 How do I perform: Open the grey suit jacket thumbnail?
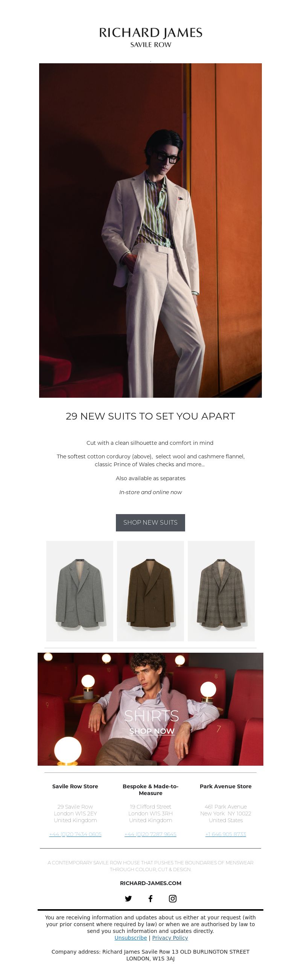[80, 591]
